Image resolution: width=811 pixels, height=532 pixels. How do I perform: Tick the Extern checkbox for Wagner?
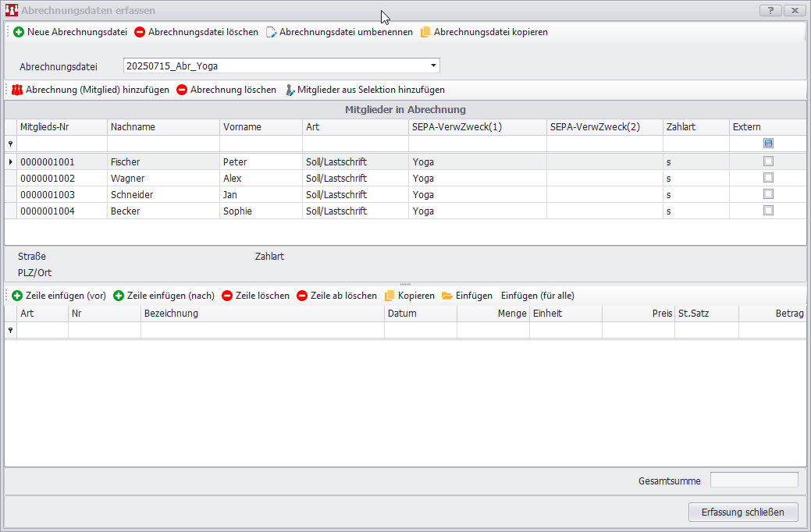[768, 178]
